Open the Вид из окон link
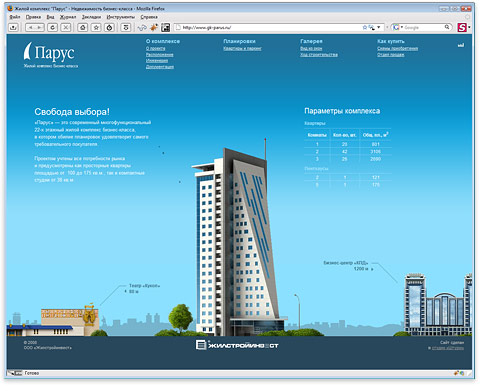 coord(311,49)
